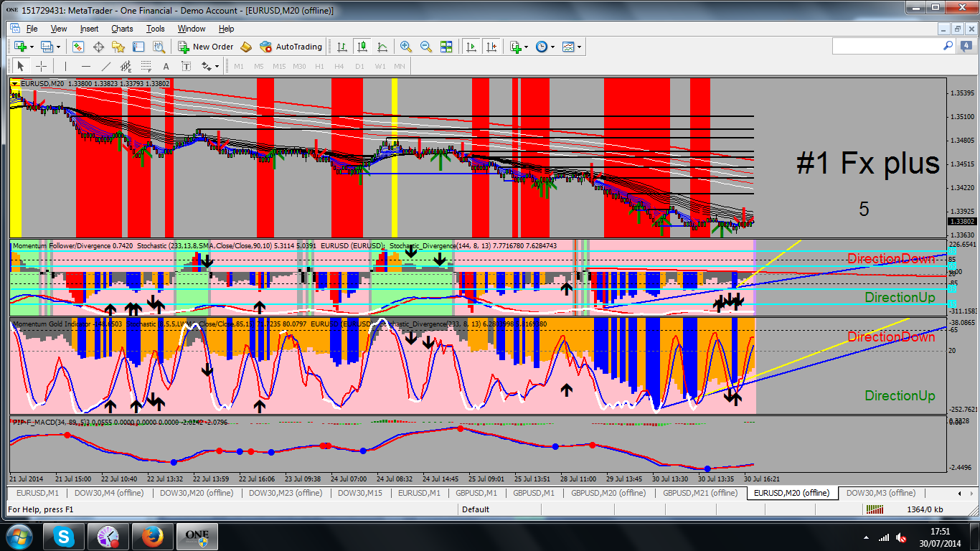
Task: Switch chart to candlesticks mode
Action: [362, 47]
